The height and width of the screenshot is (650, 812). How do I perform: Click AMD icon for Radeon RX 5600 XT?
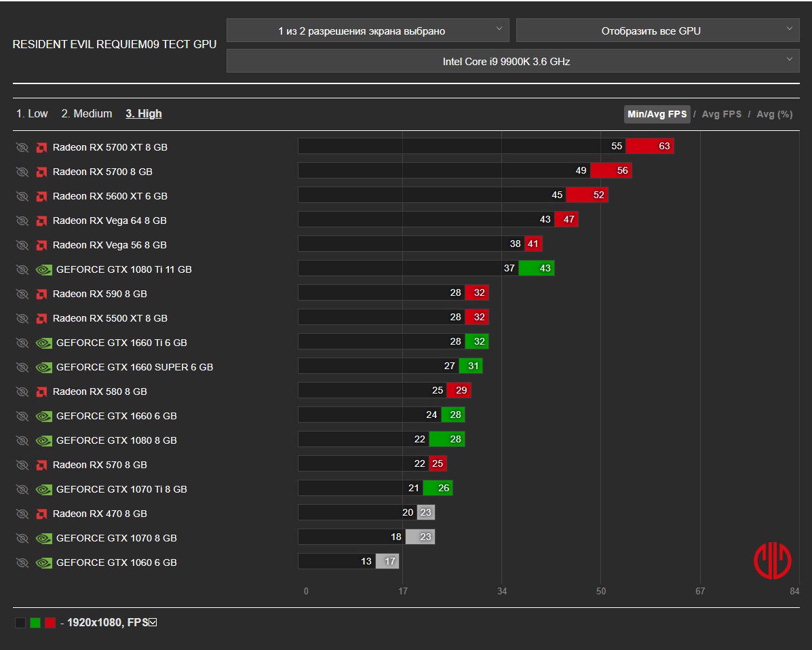click(x=41, y=196)
